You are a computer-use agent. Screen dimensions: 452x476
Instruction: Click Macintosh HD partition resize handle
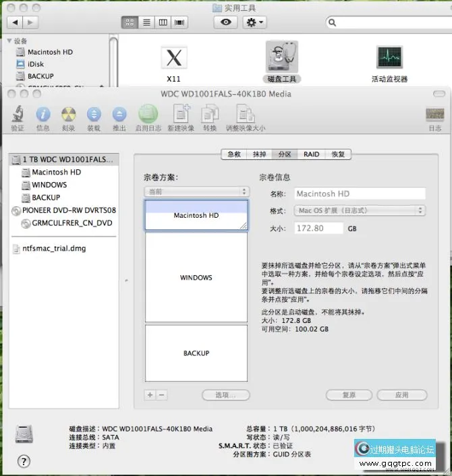point(244,226)
